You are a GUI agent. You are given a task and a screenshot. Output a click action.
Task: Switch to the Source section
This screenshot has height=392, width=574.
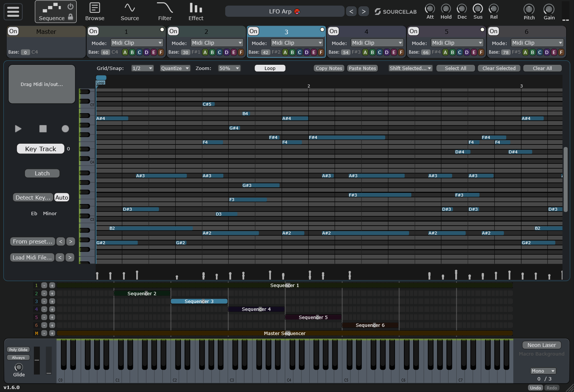click(x=130, y=12)
